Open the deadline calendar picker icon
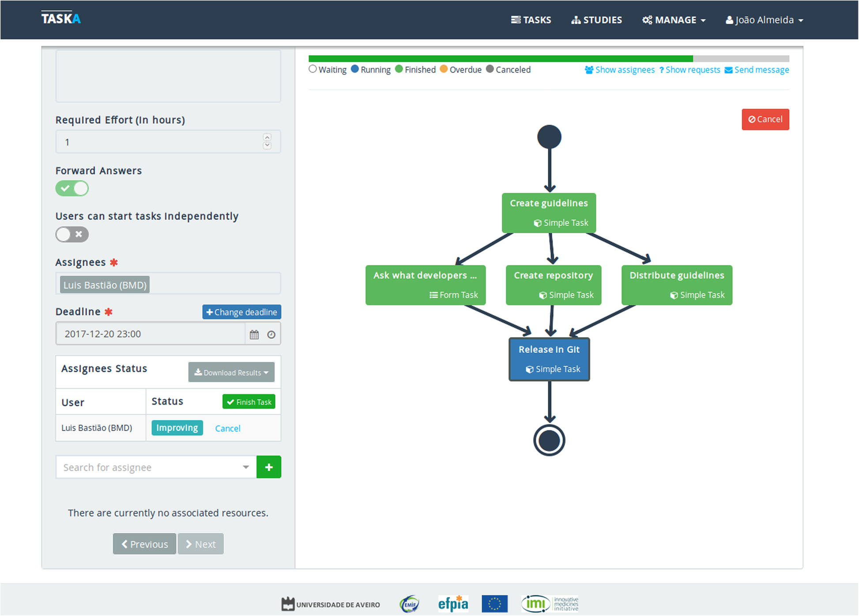This screenshot has width=859, height=616. 254,334
